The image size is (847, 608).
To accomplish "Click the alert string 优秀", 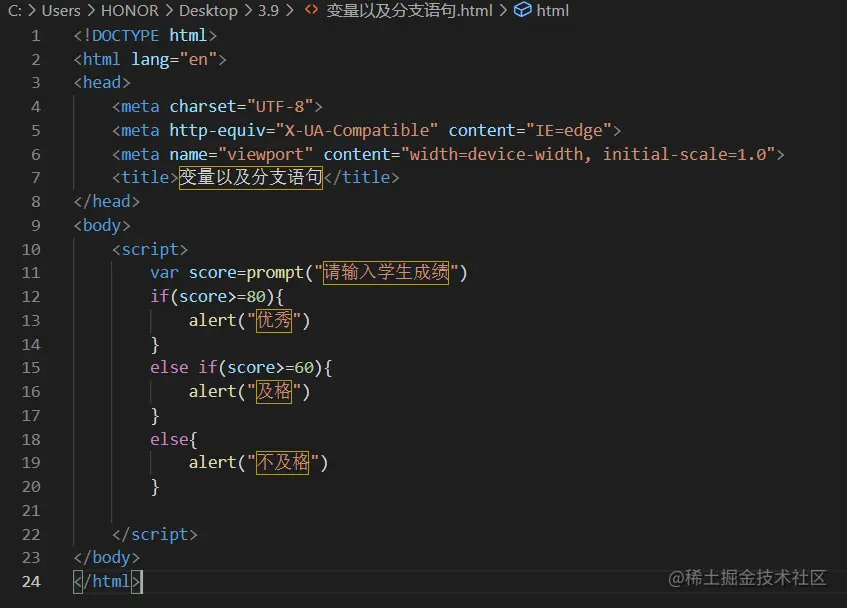I will click(274, 320).
